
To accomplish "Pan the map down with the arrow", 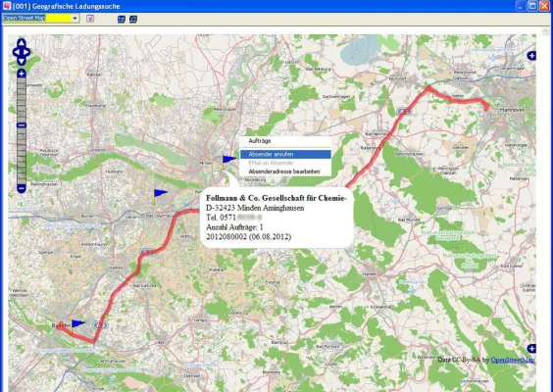I will point(22,61).
